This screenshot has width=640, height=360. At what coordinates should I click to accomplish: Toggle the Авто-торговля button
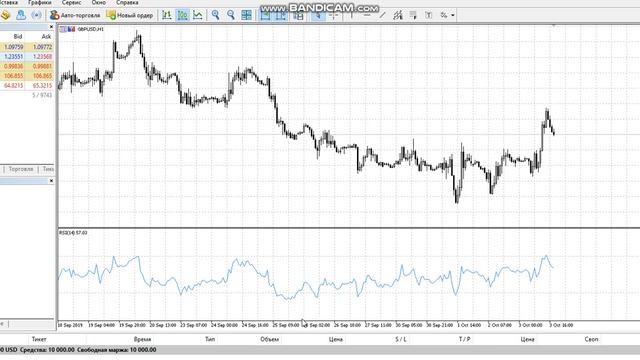point(75,15)
